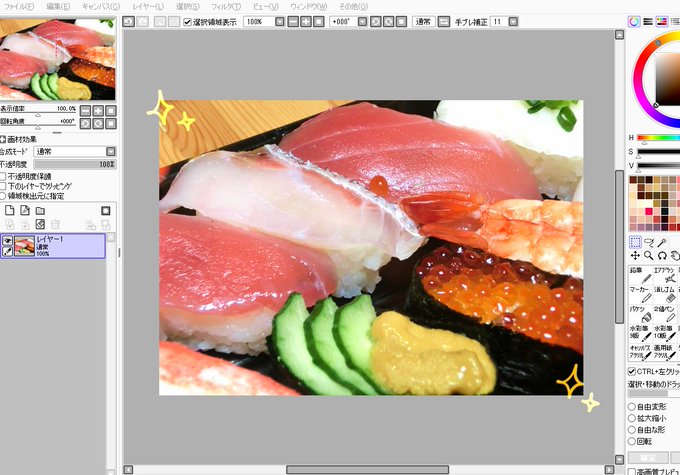This screenshot has width=680, height=475.
Task: Click the navigator zoom-in plus button
Action: click(98, 111)
